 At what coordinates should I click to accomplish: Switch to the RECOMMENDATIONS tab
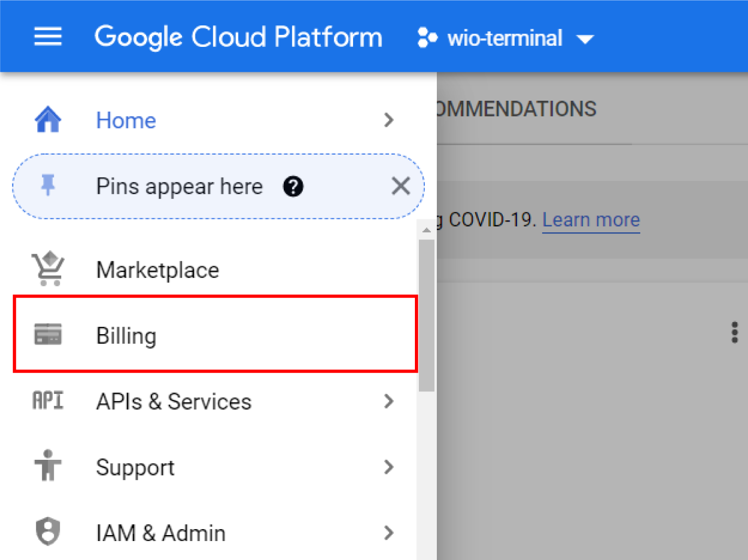516,109
